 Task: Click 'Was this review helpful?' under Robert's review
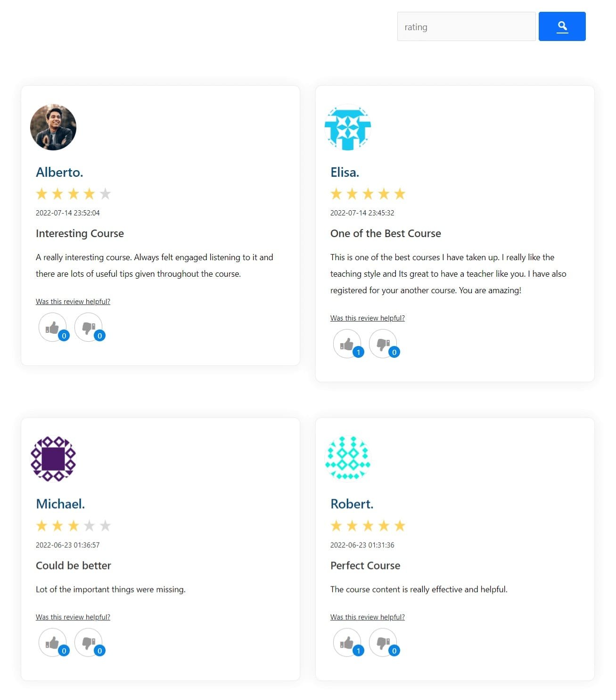[368, 617]
